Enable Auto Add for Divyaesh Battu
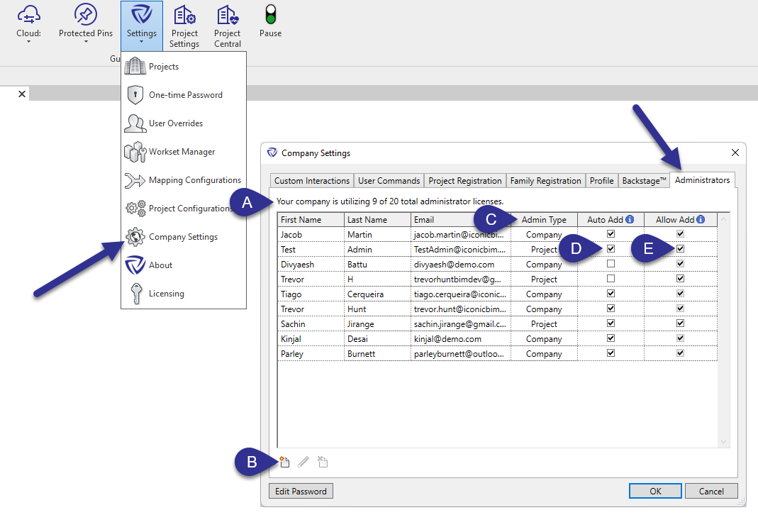The height and width of the screenshot is (532, 758). (x=611, y=264)
